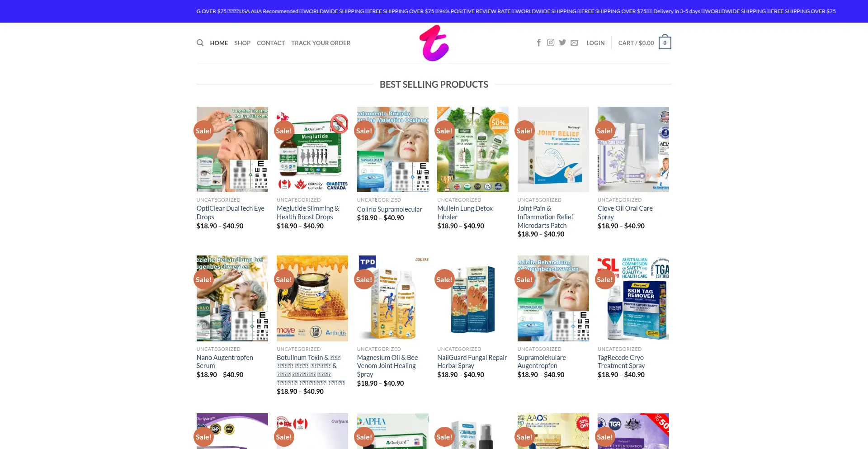This screenshot has height=449, width=868.
Task: Open the search magnifier icon
Action: point(200,43)
